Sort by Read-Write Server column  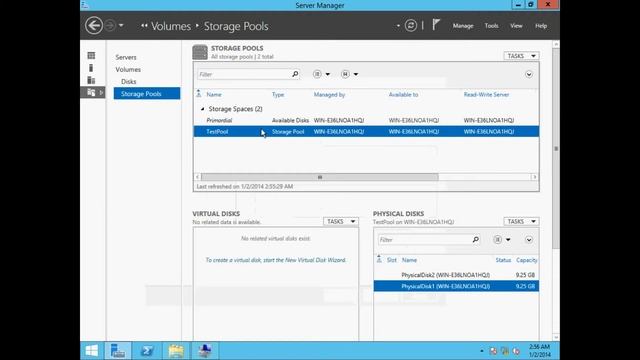coord(486,94)
